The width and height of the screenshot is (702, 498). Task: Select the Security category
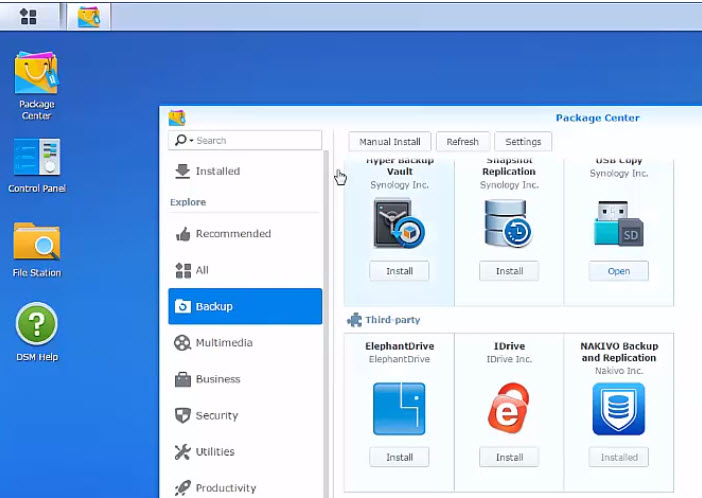[245, 416]
